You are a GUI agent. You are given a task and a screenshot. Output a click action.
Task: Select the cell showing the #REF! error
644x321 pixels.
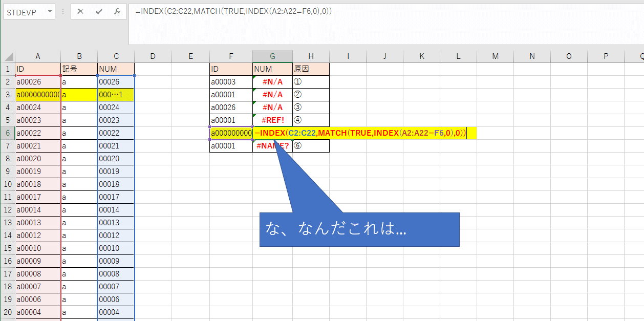pos(272,120)
